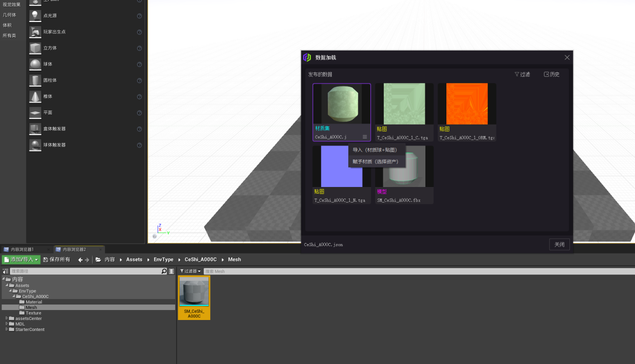
Task: Click the 关闭 button in the dialog
Action: tap(559, 244)
